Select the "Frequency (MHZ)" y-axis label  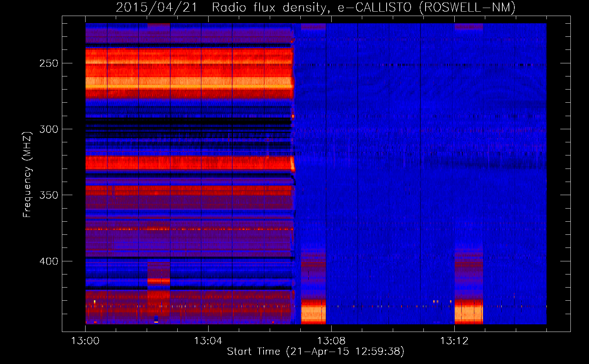pyautogui.click(x=27, y=175)
